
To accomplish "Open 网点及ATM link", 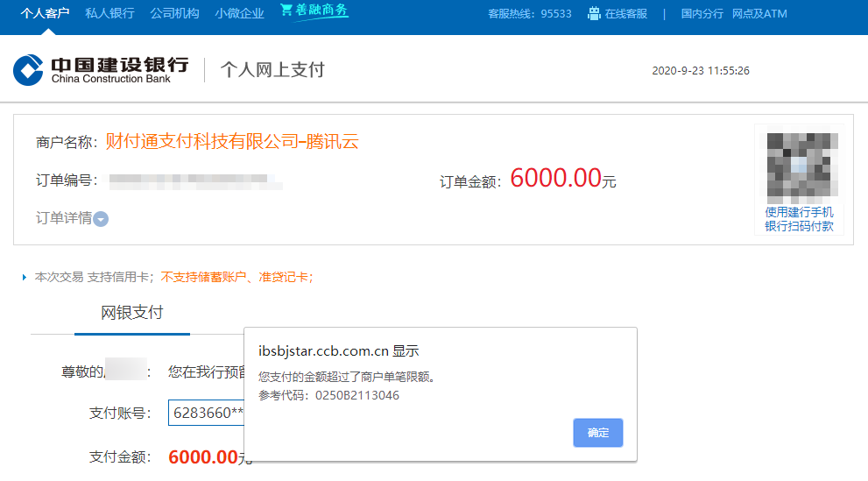I will (x=759, y=13).
